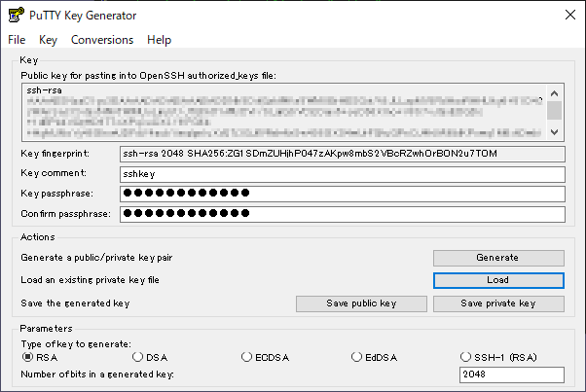Click the Confirm passphrase field
Image resolution: width=586 pixels, height=392 pixels.
point(343,214)
